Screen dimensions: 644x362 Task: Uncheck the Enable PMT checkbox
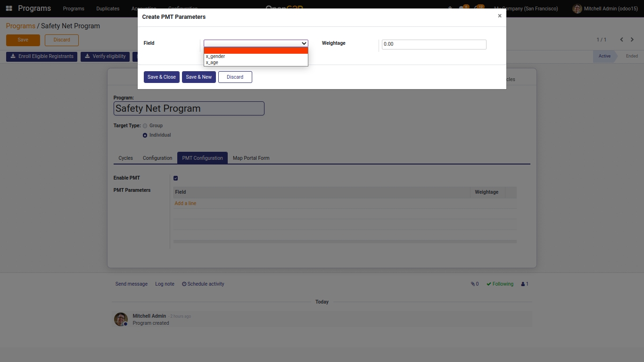pos(175,178)
